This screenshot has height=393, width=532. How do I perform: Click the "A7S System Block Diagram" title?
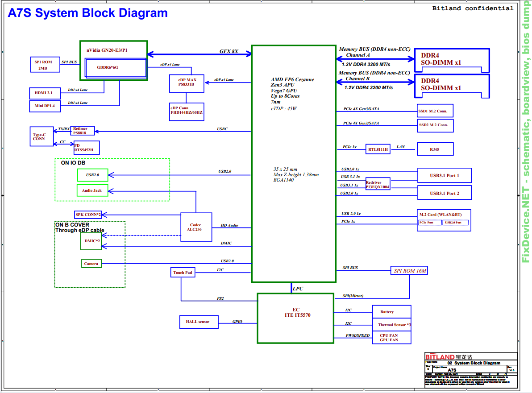pos(87,13)
